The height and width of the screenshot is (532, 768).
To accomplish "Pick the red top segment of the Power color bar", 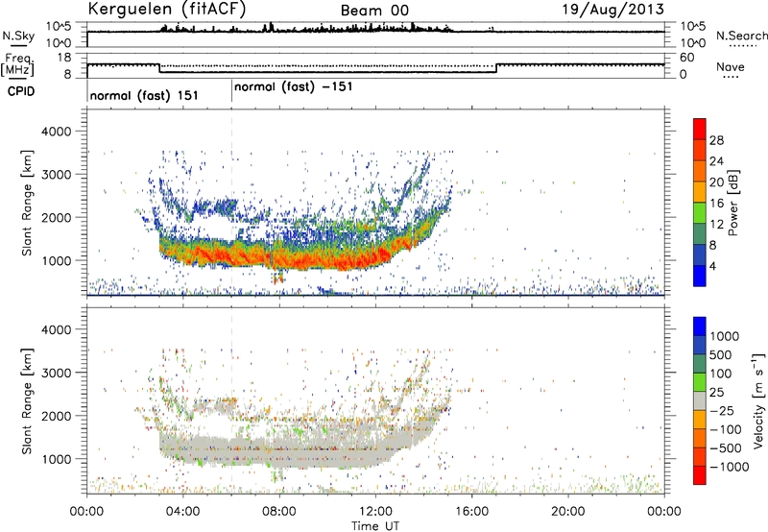I will click(x=700, y=130).
